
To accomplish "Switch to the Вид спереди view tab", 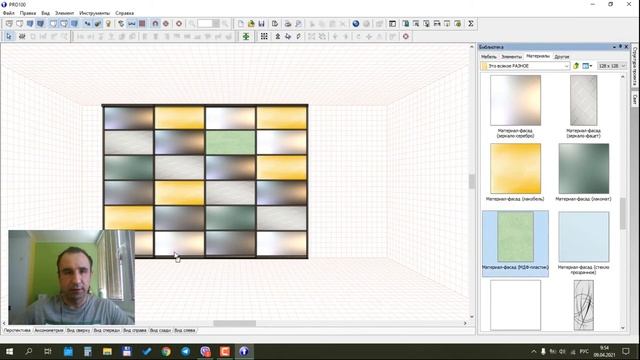I will tap(107, 330).
